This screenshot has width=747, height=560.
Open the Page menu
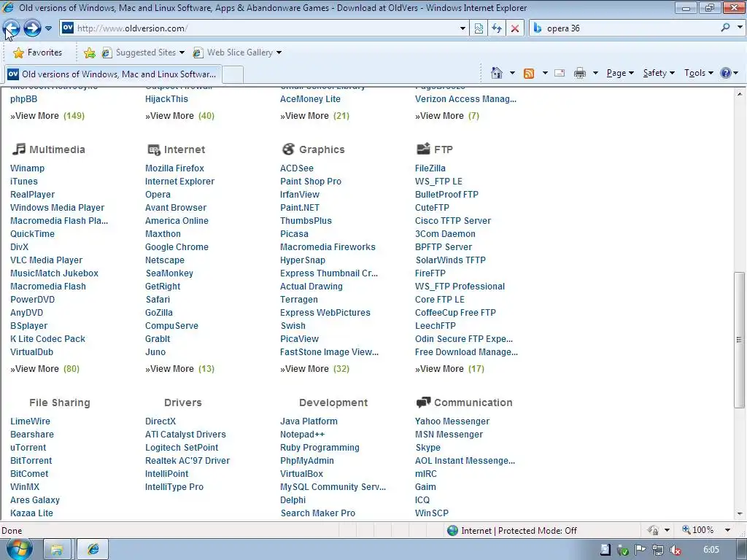620,73
